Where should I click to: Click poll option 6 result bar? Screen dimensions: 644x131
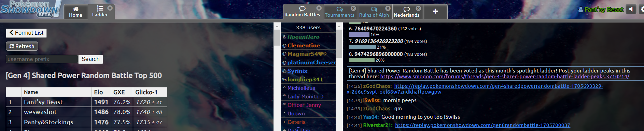[359, 35]
